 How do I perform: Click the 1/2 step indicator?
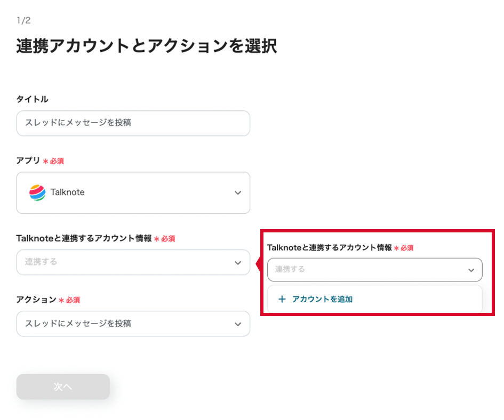coord(23,21)
